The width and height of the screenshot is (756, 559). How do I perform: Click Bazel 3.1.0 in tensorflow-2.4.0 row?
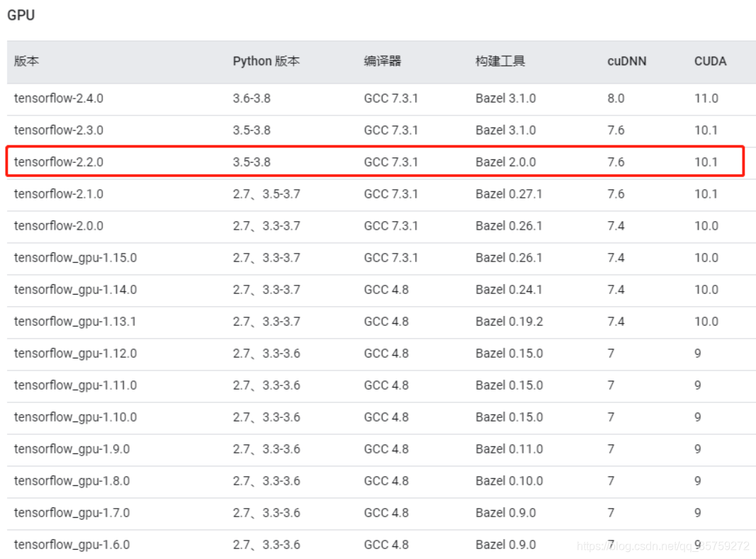pos(506,98)
